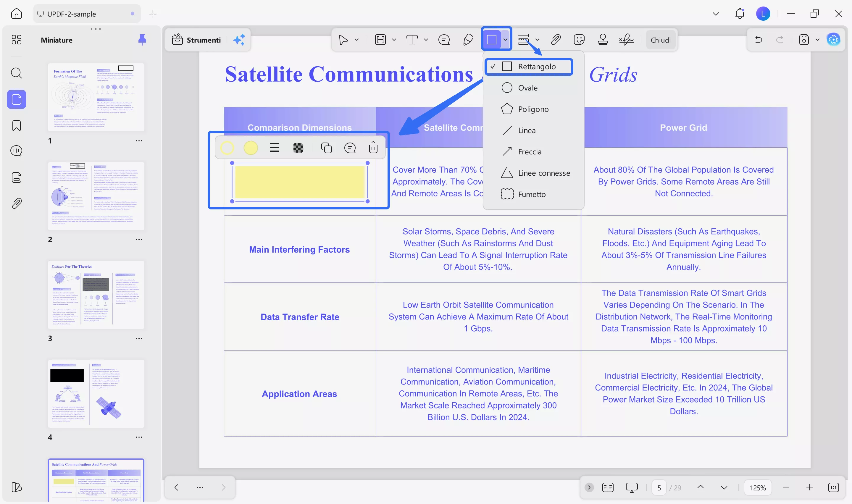Select the Signature tool

(626, 40)
